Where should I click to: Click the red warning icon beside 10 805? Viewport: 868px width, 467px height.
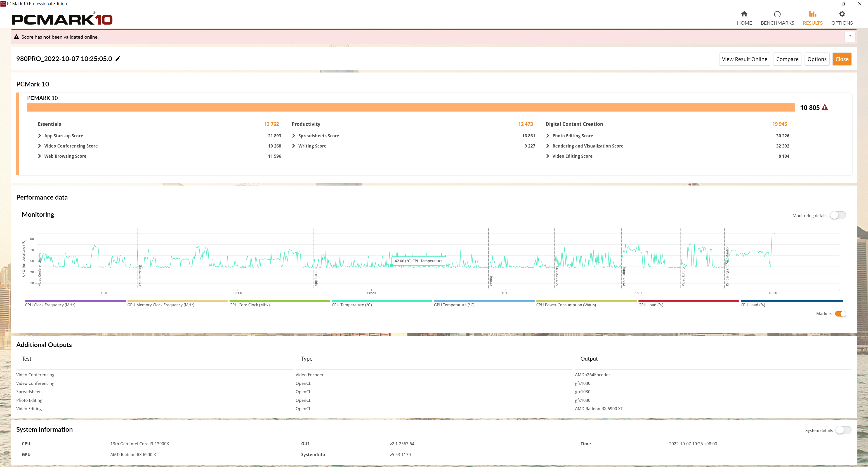point(825,107)
